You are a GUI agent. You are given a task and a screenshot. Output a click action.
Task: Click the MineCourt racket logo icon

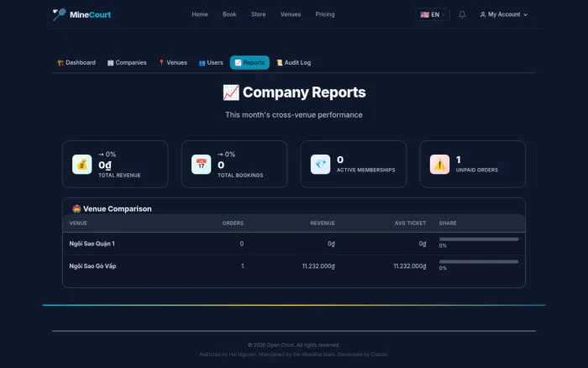click(59, 14)
